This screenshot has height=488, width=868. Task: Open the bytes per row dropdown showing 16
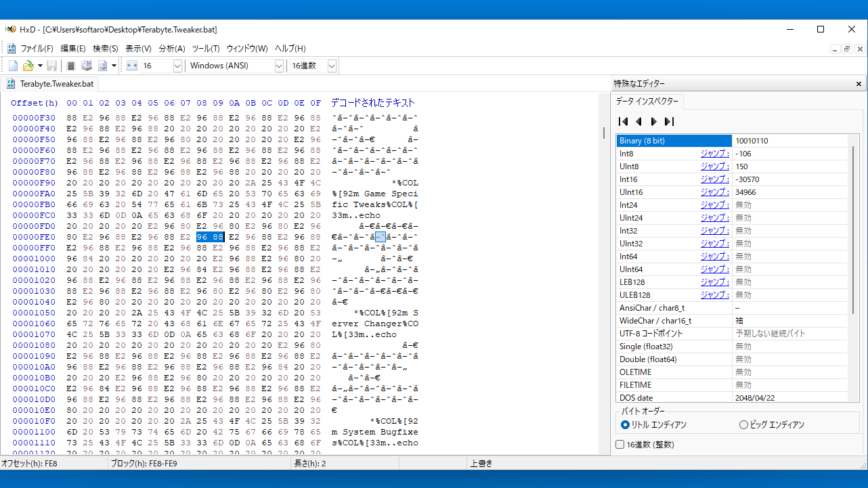pyautogui.click(x=177, y=66)
